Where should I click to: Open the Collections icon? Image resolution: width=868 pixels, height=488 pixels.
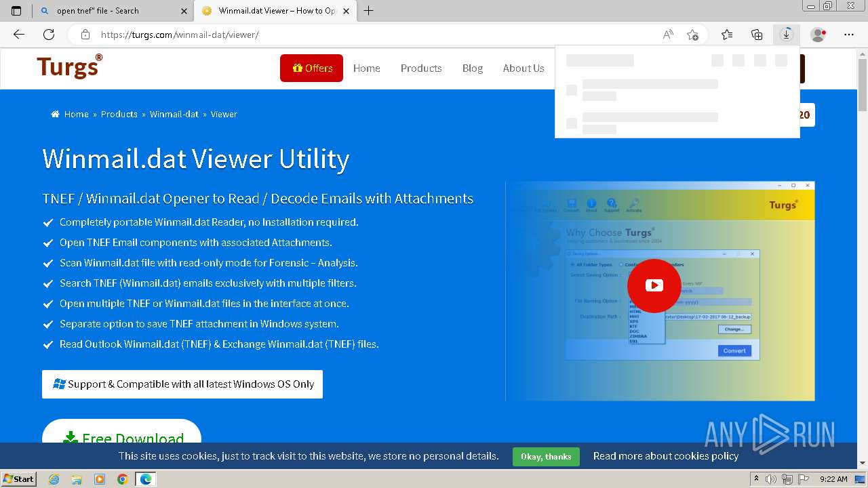tap(757, 35)
